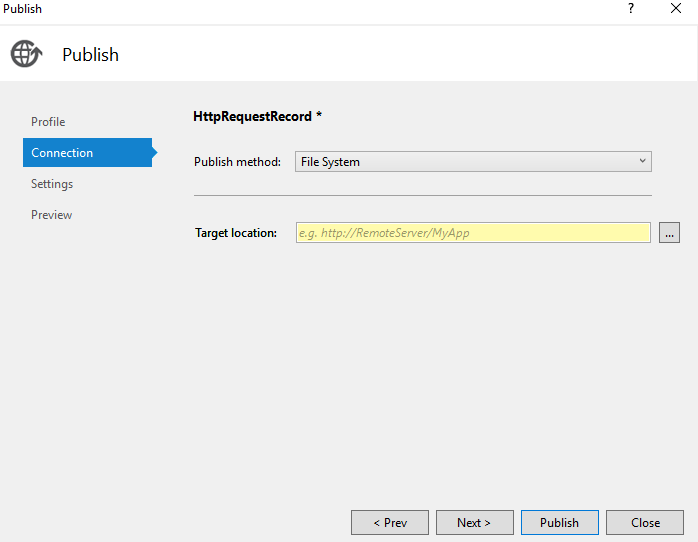
Task: Click the globe publish icon in header
Action: tap(25, 54)
